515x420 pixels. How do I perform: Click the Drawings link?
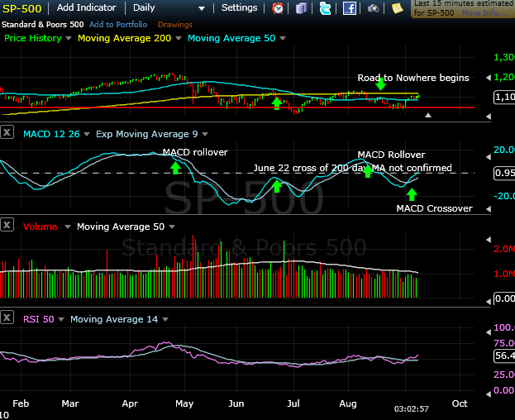174,25
